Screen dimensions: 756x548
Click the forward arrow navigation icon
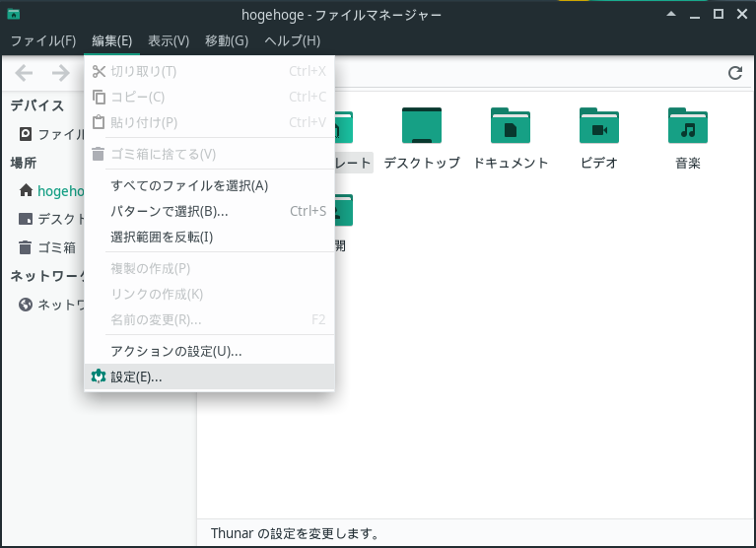(x=61, y=73)
